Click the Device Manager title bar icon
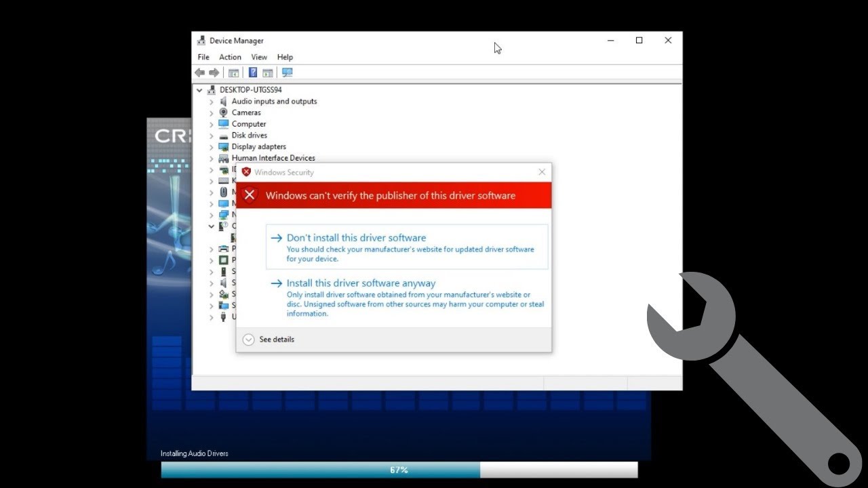Screen dimensions: 868x488 click(201, 41)
